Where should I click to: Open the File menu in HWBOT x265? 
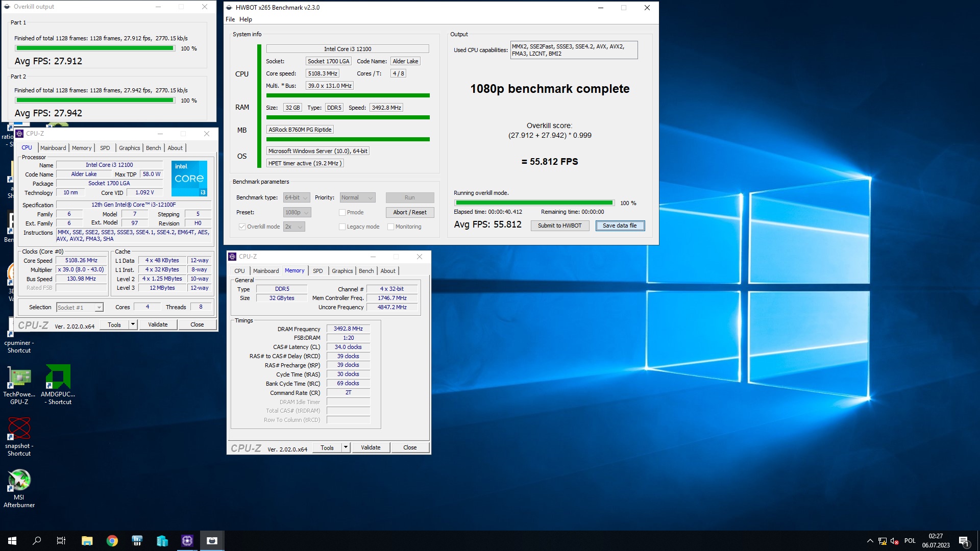tap(230, 19)
